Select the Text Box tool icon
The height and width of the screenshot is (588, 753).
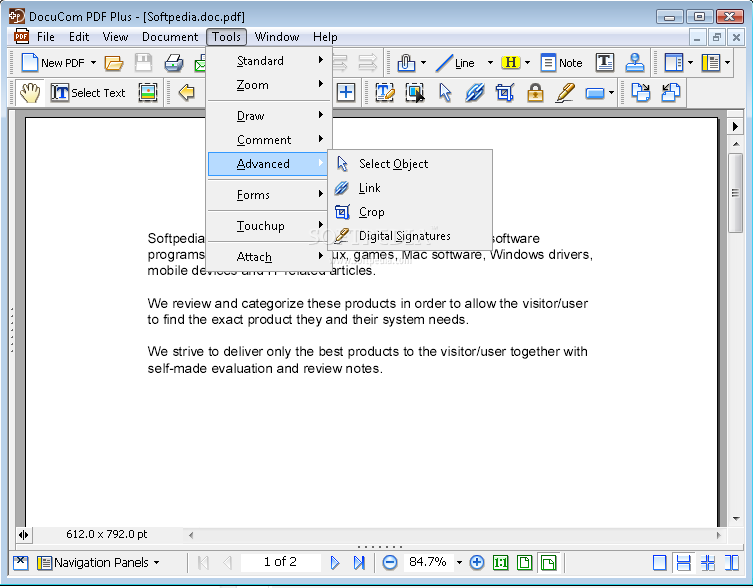(605, 62)
